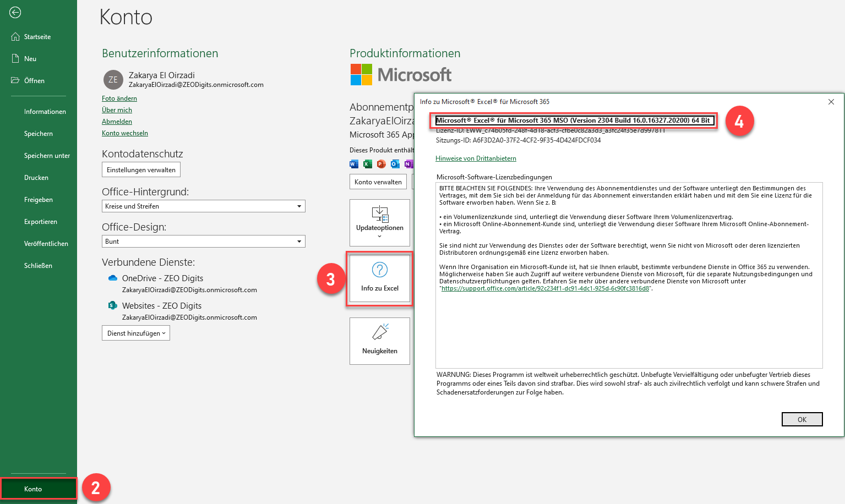Open the Über mich link
The height and width of the screenshot is (504, 845).
pos(117,110)
